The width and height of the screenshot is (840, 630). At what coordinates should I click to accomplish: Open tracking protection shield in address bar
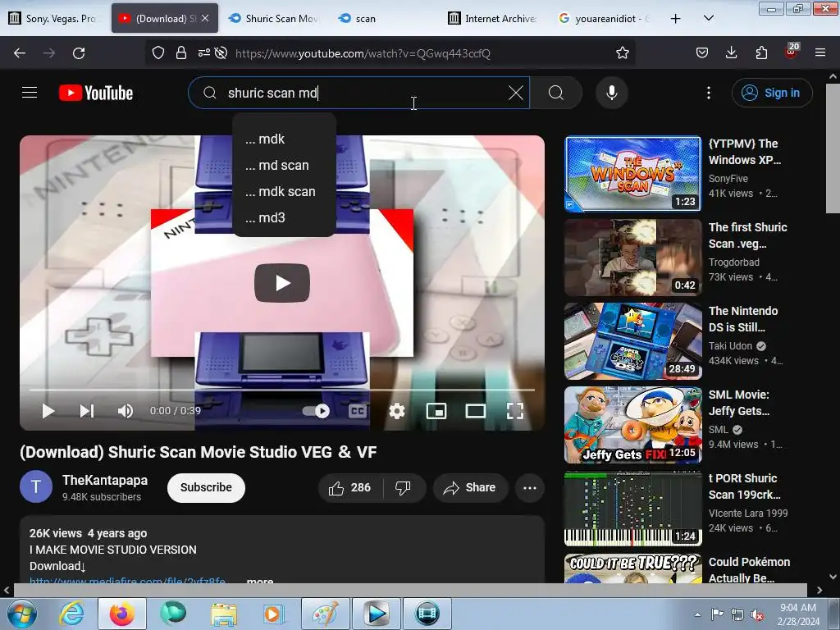158,53
